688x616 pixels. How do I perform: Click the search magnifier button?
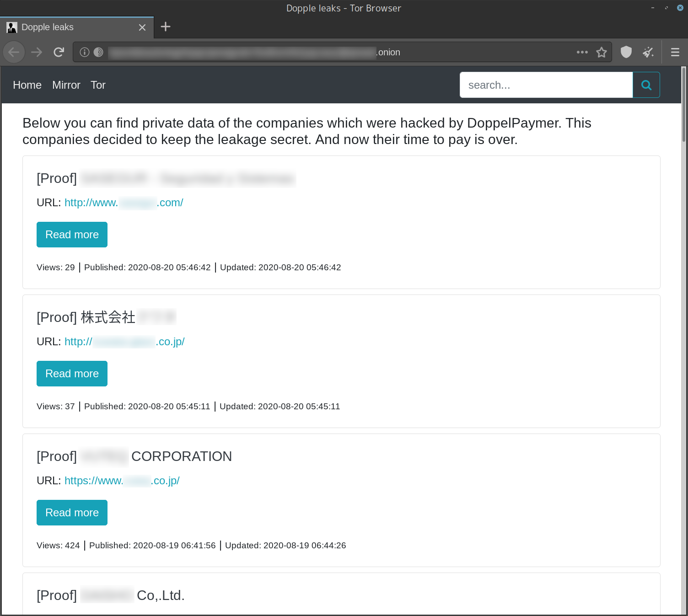point(646,85)
